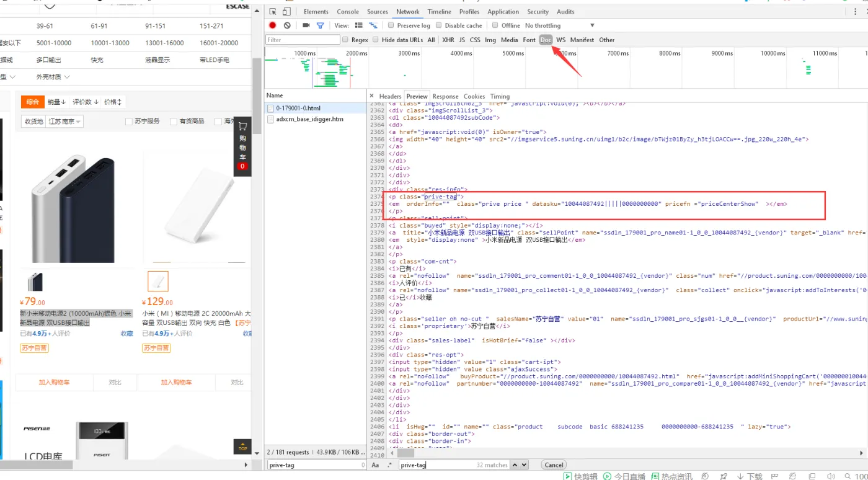Go to next search match arrow
The height and width of the screenshot is (480, 868).
(524, 465)
